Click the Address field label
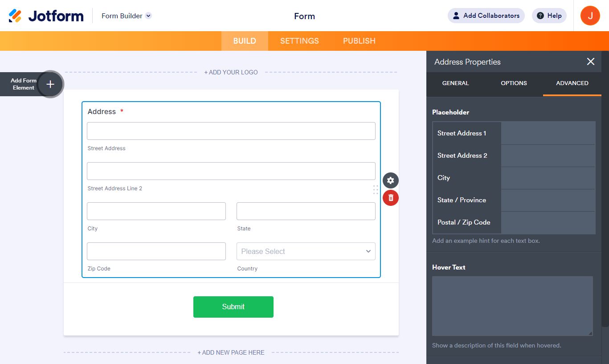The height and width of the screenshot is (364, 609). (x=102, y=112)
